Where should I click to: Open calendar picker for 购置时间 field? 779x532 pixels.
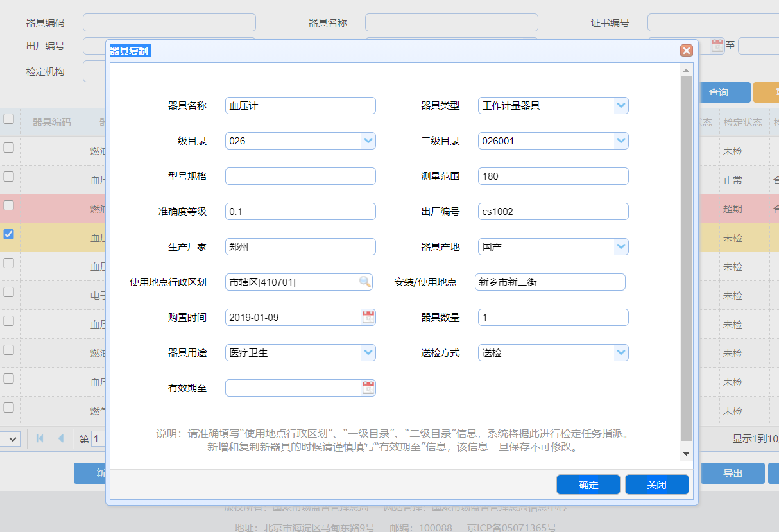(368, 317)
